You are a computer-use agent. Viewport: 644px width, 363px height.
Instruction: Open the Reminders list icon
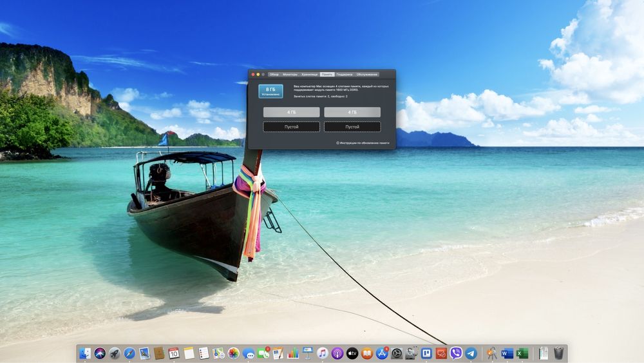(x=204, y=353)
